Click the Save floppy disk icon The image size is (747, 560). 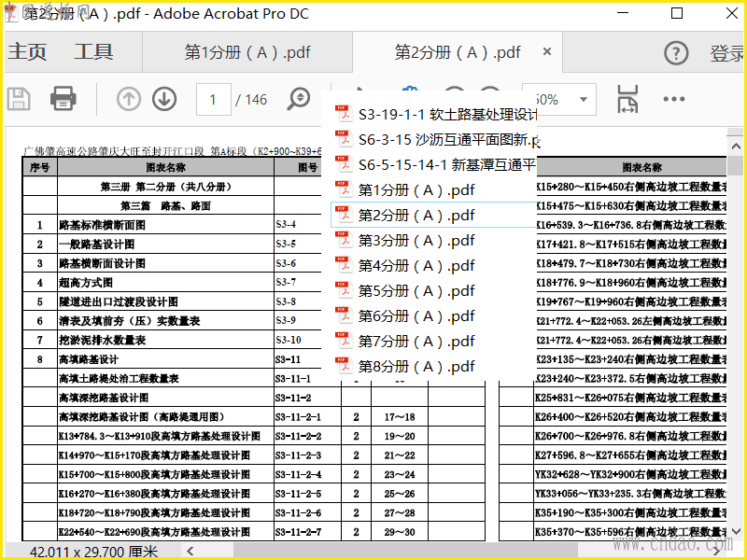tap(19, 100)
